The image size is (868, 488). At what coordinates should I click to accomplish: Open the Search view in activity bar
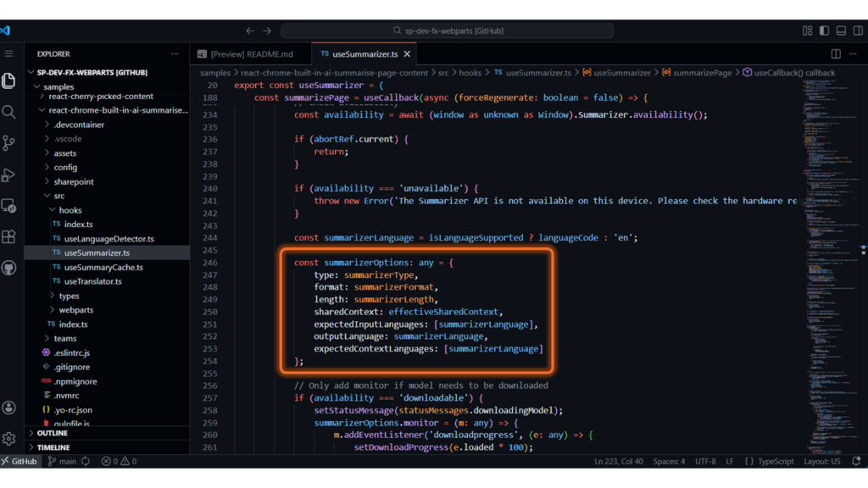click(x=9, y=112)
